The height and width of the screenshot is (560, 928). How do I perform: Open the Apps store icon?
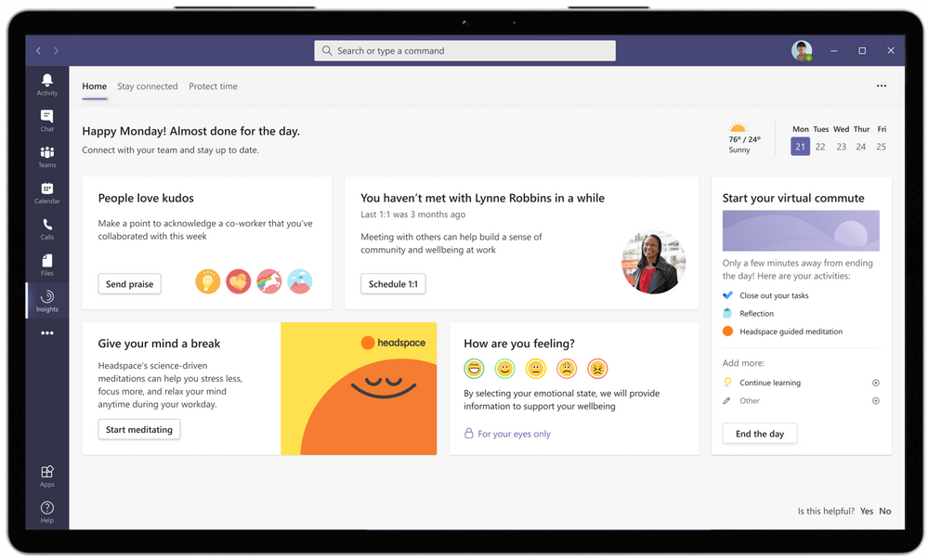click(x=46, y=475)
